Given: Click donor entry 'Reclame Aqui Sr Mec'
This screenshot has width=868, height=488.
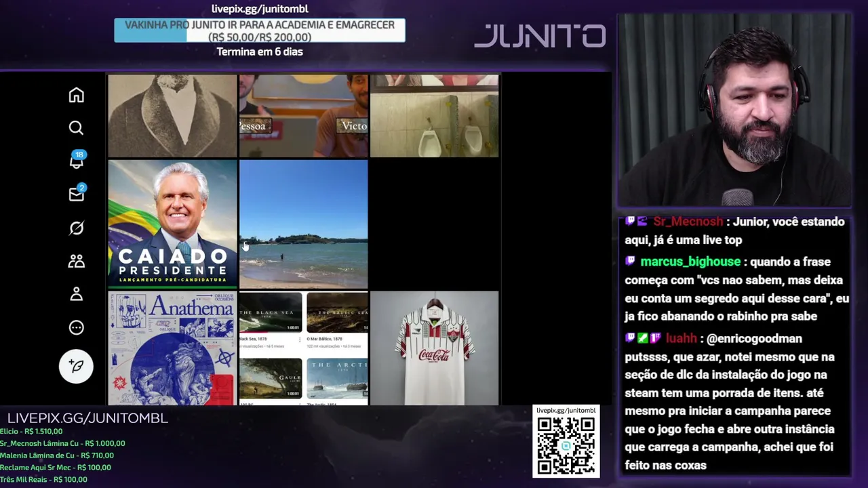Looking at the screenshot, I should pos(56,467).
